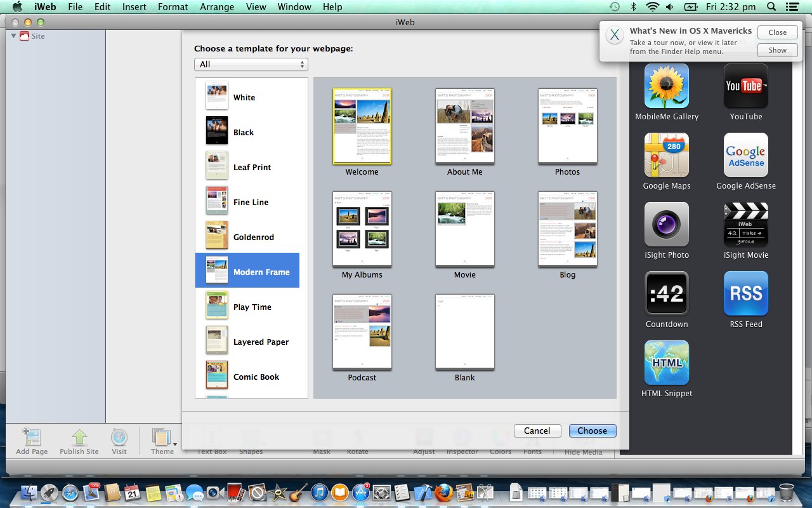Open the Insert menu
812x508 pixels.
pyautogui.click(x=133, y=7)
